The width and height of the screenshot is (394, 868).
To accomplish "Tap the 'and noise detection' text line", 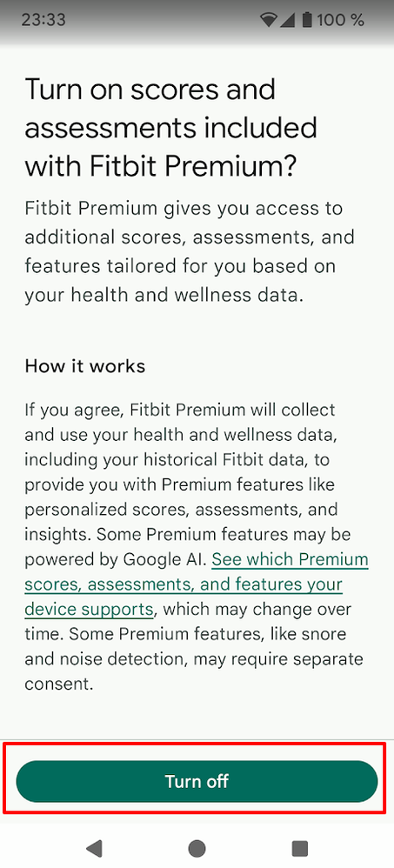I will coord(194,659).
